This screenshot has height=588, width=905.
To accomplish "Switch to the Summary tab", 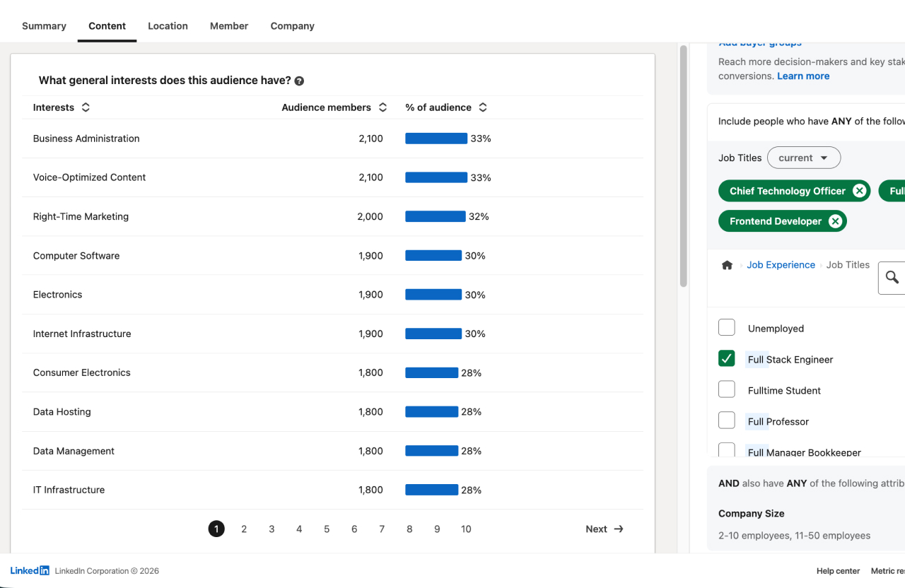I will (44, 26).
